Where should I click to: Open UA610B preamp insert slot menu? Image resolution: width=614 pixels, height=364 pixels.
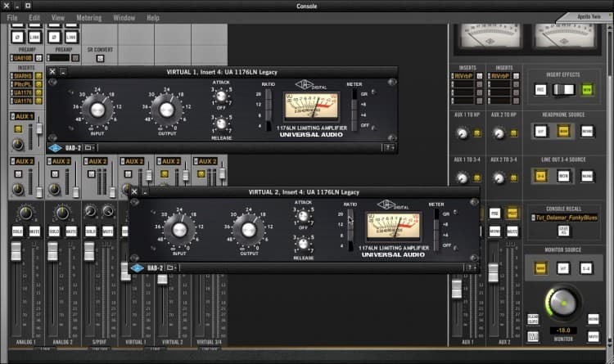point(22,58)
